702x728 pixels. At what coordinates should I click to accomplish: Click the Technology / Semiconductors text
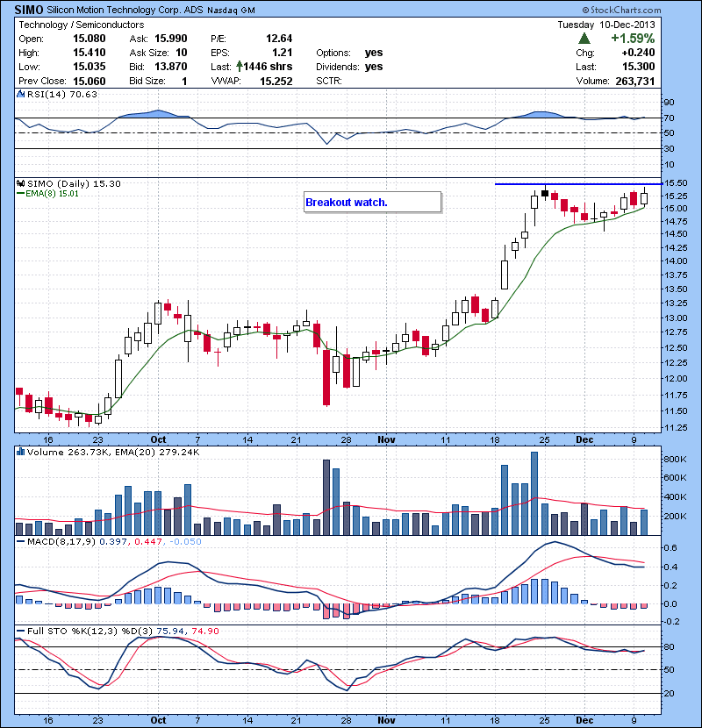(x=82, y=25)
